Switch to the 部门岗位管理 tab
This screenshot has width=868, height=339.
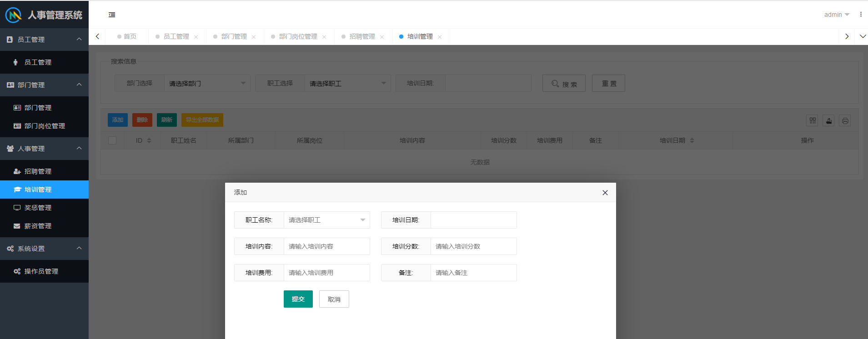pyautogui.click(x=298, y=36)
